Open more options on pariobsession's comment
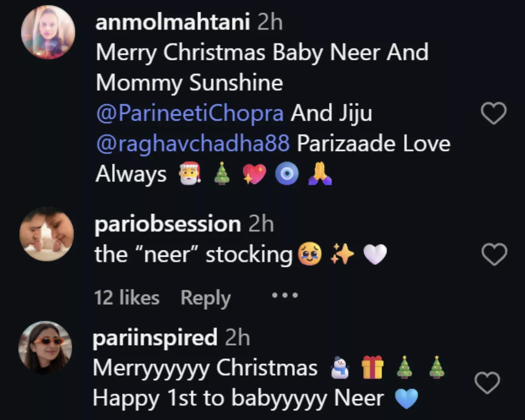Image resolution: width=525 pixels, height=420 pixels. [284, 296]
